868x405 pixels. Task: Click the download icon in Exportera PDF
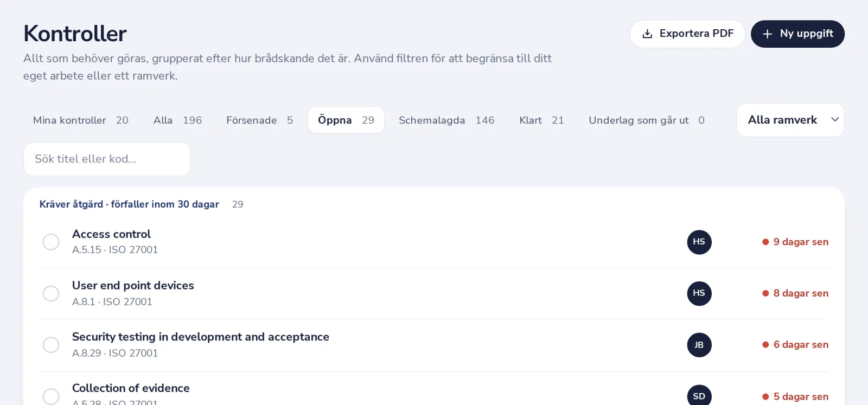647,34
